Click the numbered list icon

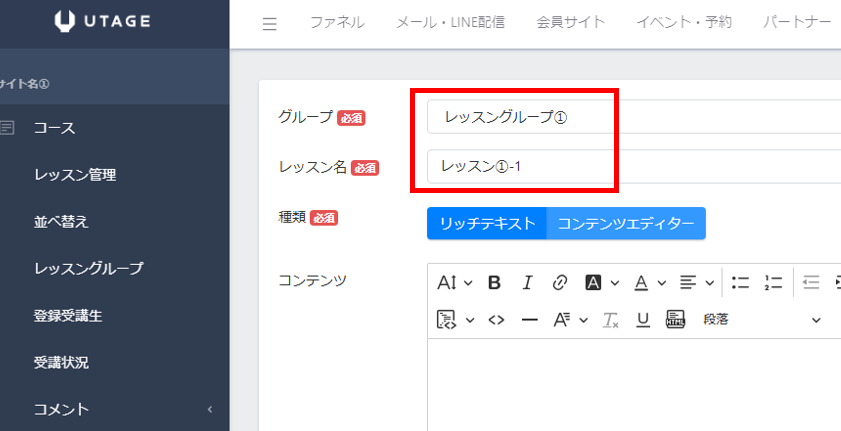click(x=772, y=283)
